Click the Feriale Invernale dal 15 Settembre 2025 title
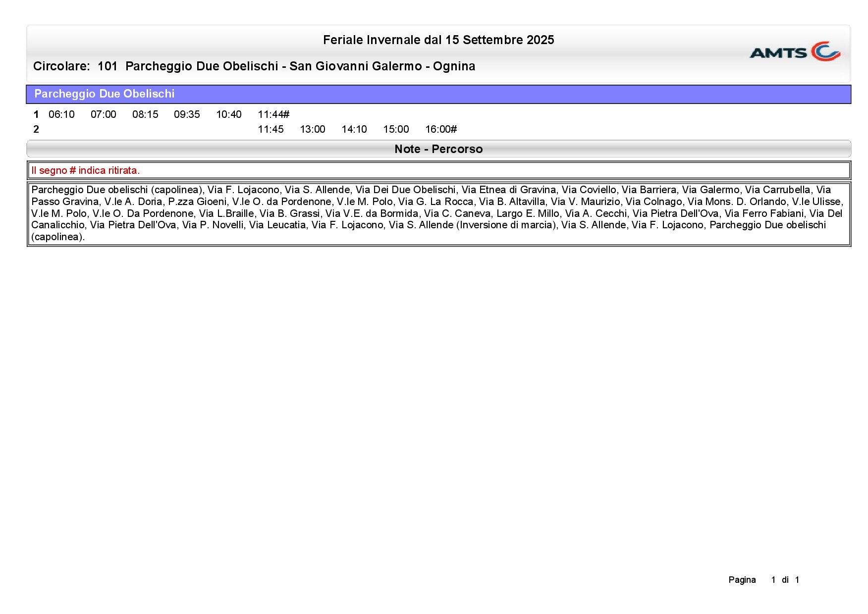 (x=438, y=40)
